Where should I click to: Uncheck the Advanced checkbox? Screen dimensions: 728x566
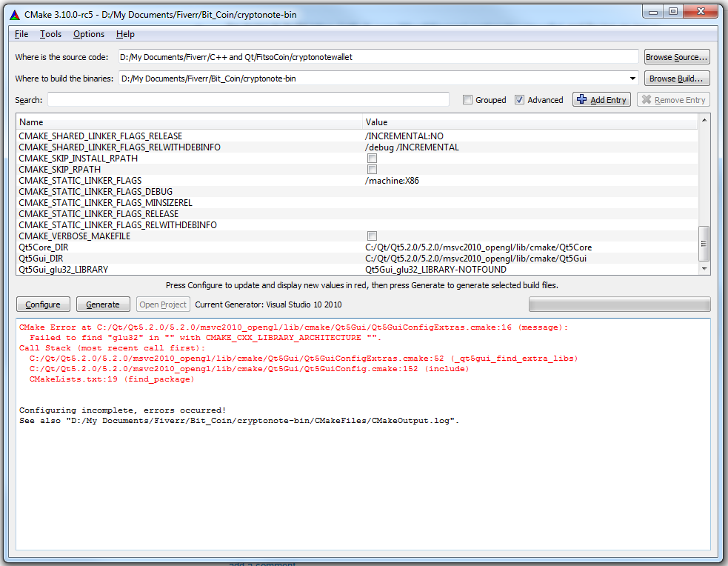tap(520, 100)
